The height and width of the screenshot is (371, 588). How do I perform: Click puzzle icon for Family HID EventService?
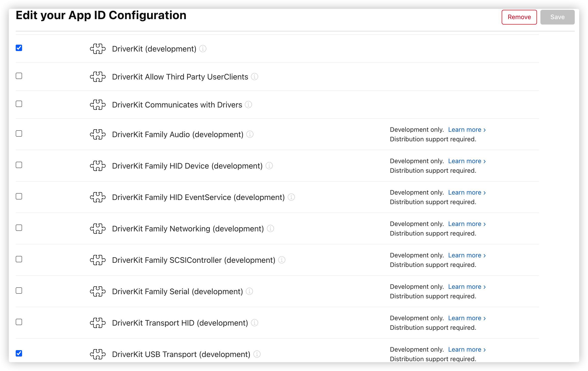[x=98, y=197]
